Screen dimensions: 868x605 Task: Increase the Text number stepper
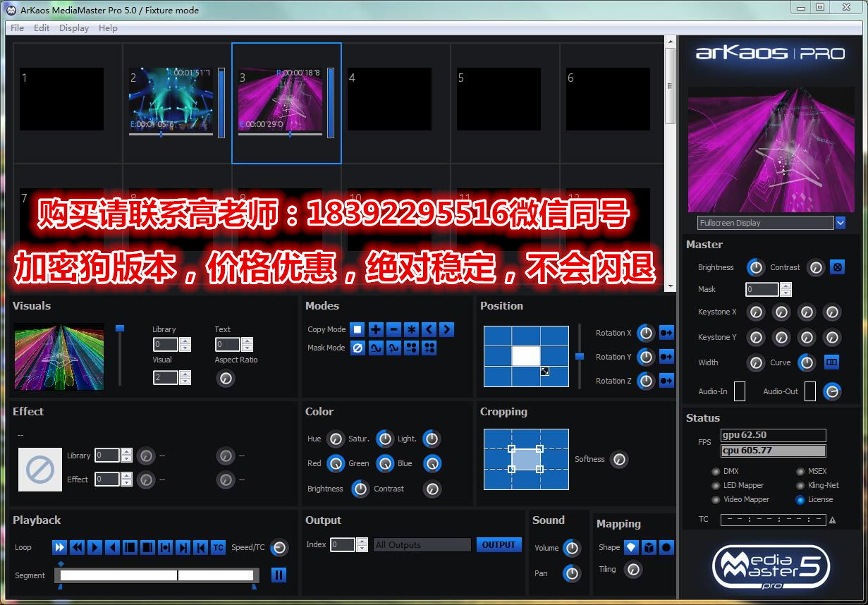247,341
